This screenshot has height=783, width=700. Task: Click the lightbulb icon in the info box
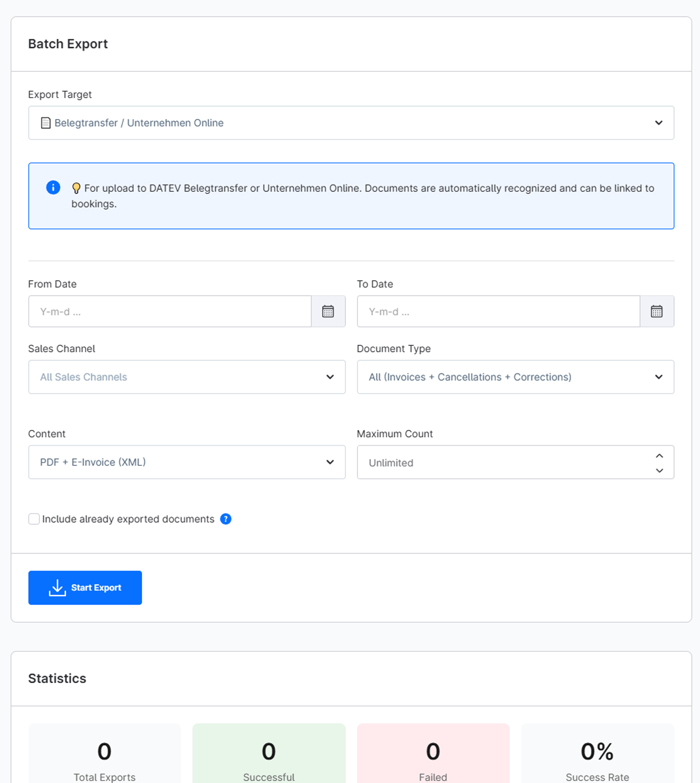point(76,188)
